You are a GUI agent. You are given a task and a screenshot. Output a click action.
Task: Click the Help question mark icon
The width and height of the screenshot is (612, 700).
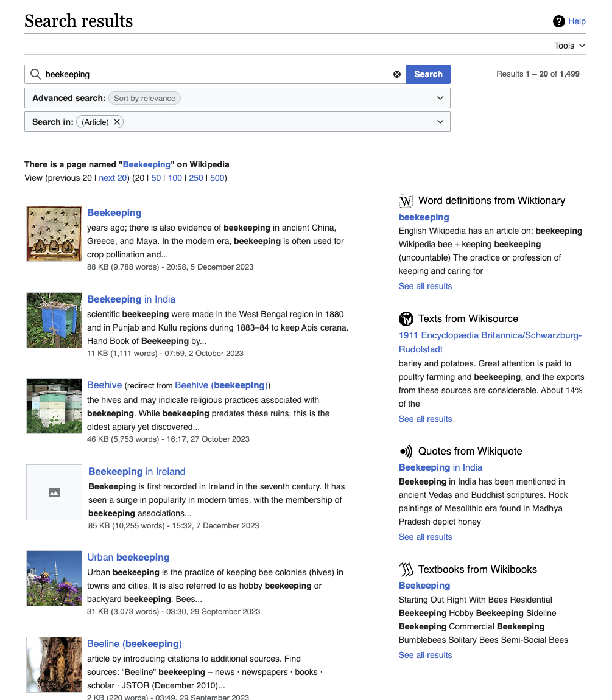558,21
